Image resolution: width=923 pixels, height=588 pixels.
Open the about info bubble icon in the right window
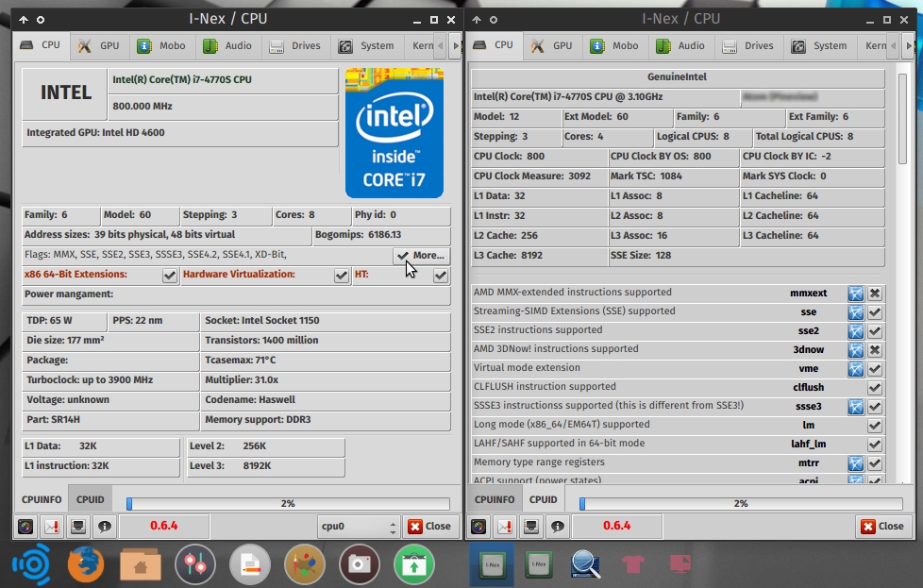tap(558, 527)
